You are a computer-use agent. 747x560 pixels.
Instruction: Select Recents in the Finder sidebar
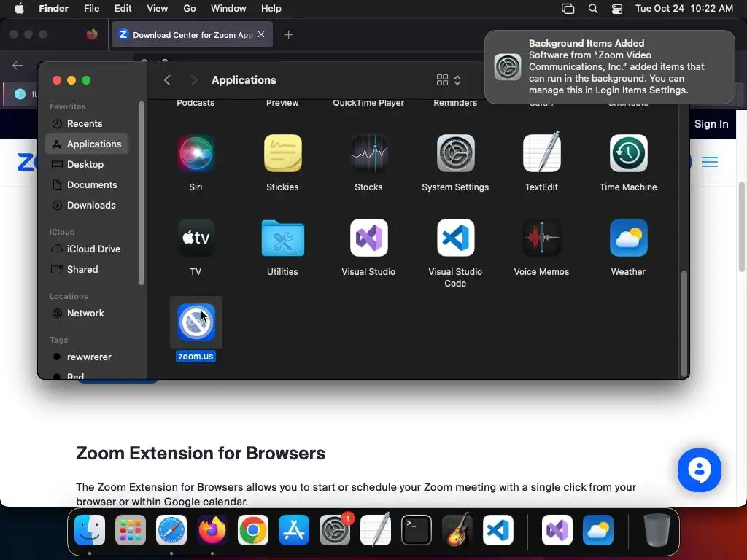(87, 123)
